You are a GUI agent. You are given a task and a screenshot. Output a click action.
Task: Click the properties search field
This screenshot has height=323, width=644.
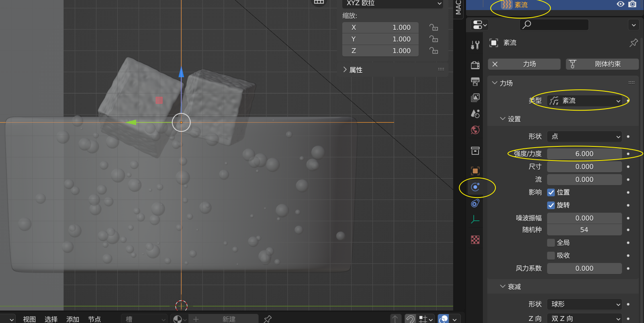554,25
